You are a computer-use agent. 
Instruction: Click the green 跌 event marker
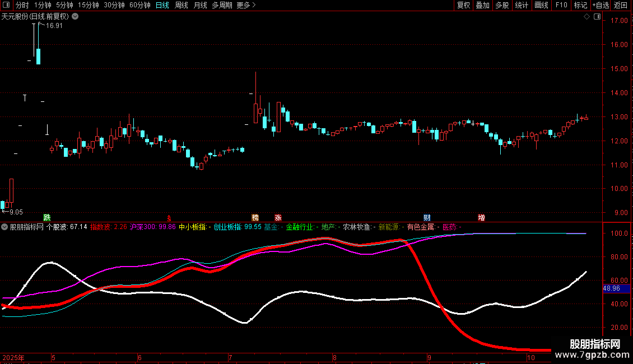pyautogui.click(x=47, y=217)
